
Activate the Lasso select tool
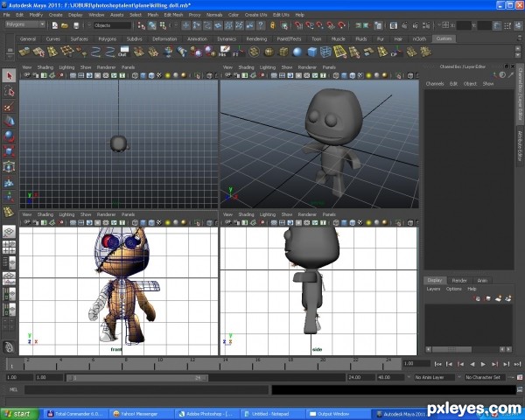click(9, 91)
